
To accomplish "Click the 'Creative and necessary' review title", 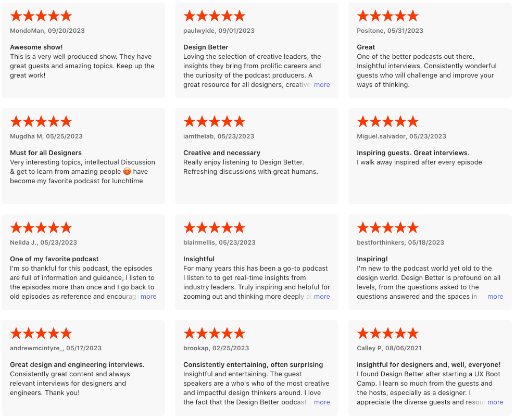I will 222,153.
